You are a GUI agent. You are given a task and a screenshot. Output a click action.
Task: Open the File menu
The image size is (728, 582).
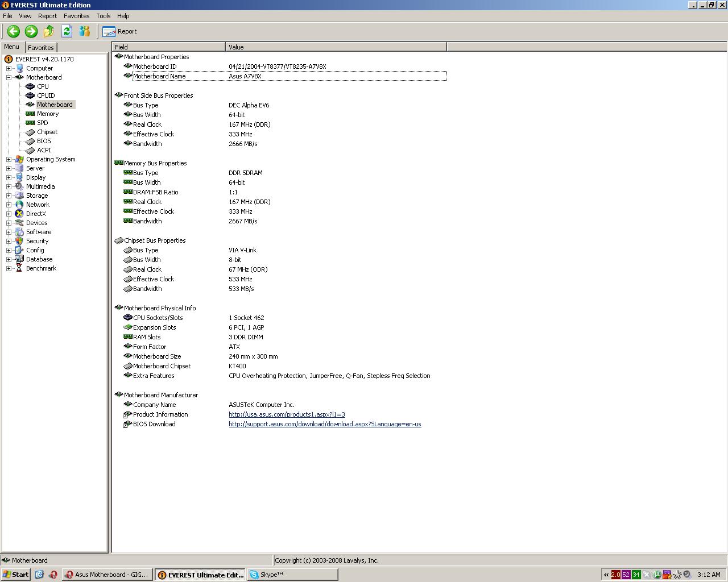pos(7,16)
